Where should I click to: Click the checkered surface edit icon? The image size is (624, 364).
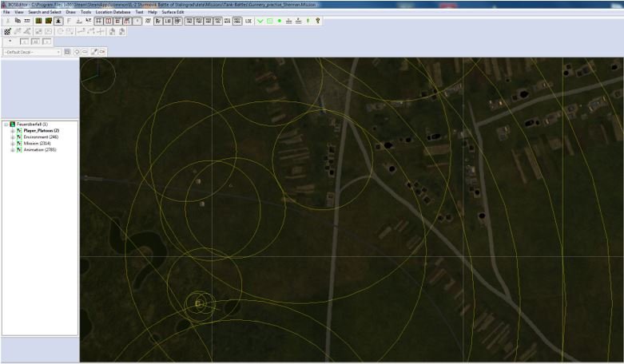coord(7,31)
